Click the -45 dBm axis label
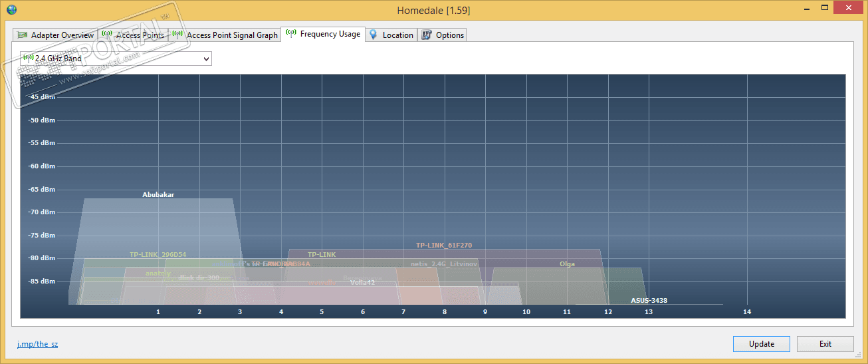 point(41,97)
